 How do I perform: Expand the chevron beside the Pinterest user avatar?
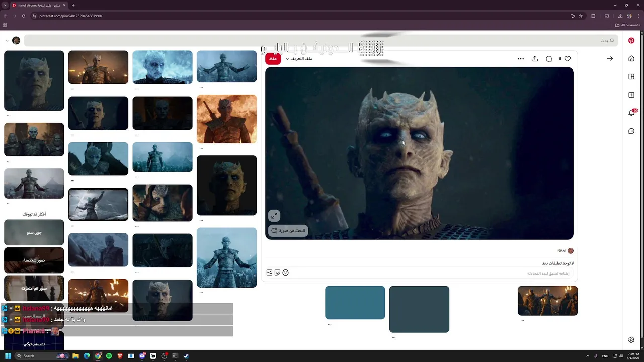click(7, 41)
